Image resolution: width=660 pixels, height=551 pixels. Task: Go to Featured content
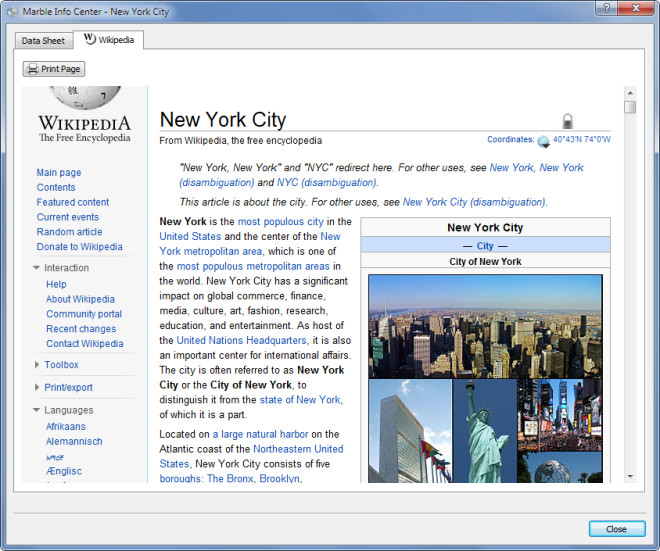tap(73, 202)
